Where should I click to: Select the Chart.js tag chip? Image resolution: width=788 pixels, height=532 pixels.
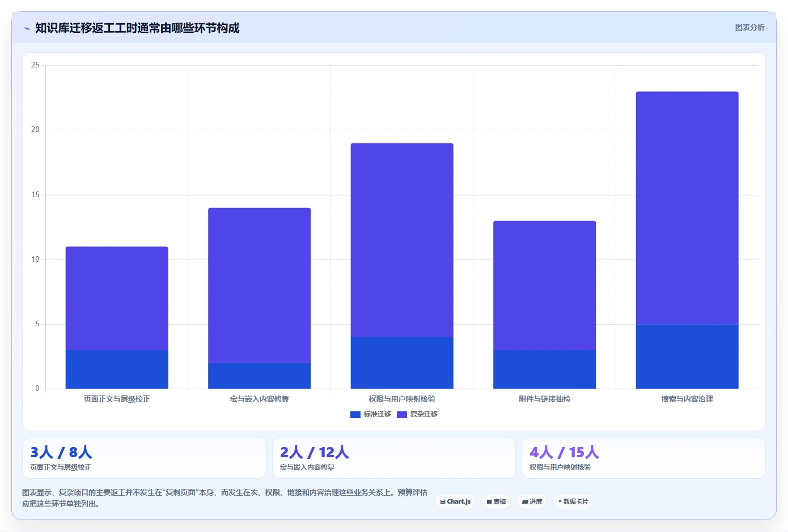tap(455, 501)
